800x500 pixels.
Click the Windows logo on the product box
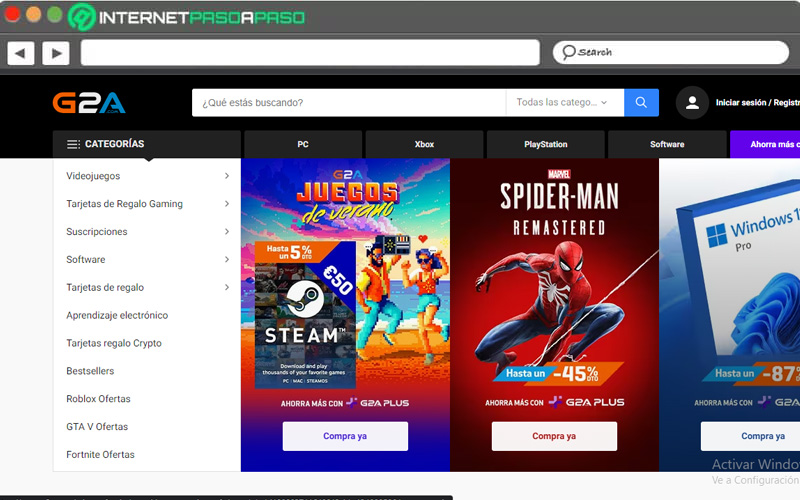[716, 236]
